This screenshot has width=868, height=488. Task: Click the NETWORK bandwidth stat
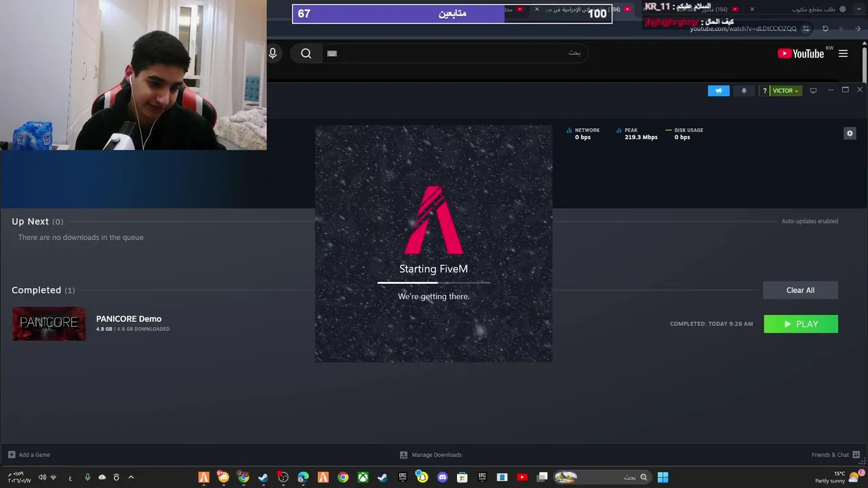pyautogui.click(x=584, y=134)
